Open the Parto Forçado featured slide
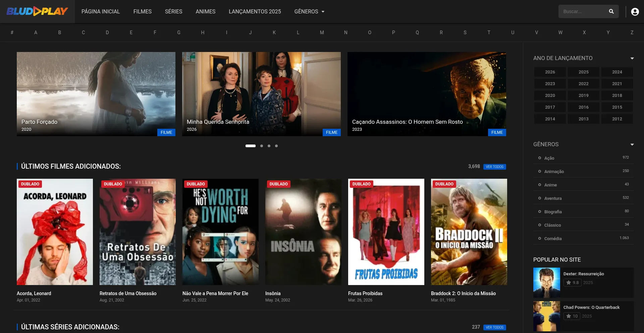The width and height of the screenshot is (644, 333). coord(96,94)
